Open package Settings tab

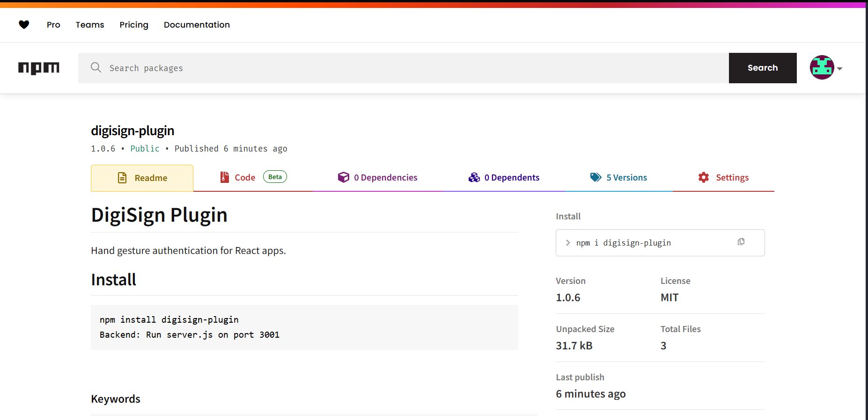click(x=723, y=178)
